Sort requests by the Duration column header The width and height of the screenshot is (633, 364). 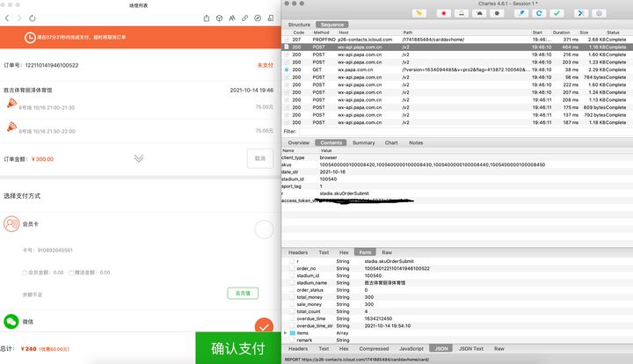click(561, 33)
